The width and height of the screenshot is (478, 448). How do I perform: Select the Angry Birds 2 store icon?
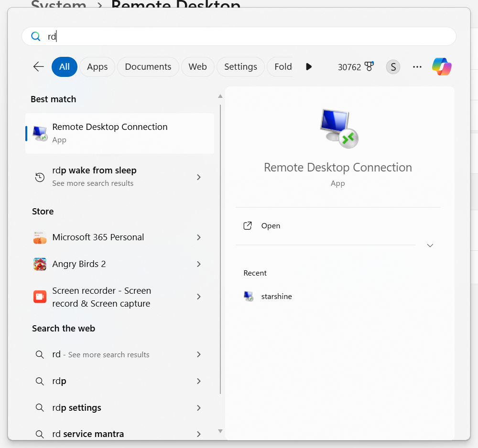click(40, 264)
